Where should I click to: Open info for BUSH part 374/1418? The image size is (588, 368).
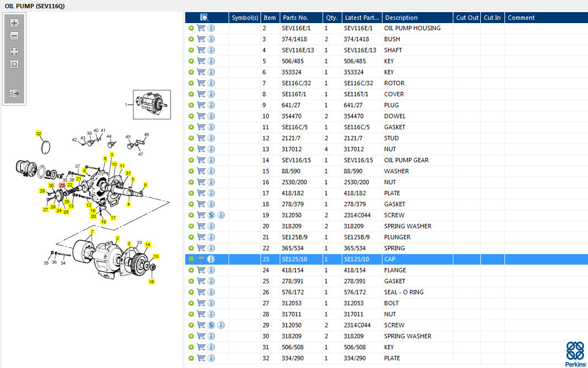coord(211,39)
